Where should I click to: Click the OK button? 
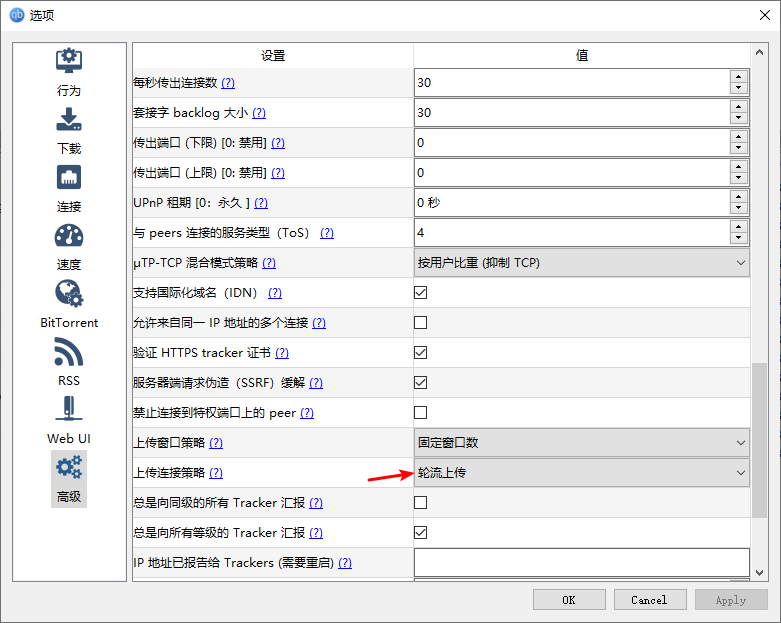(569, 600)
